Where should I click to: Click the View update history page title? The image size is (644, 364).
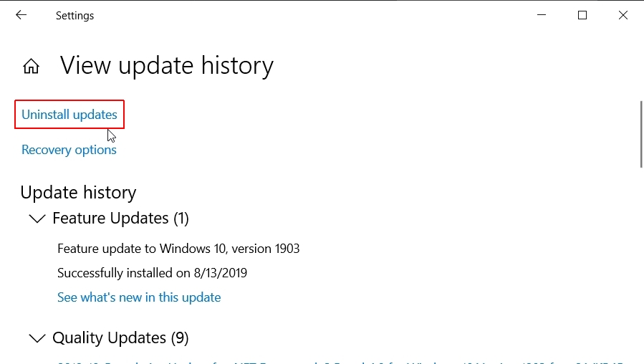tap(167, 66)
